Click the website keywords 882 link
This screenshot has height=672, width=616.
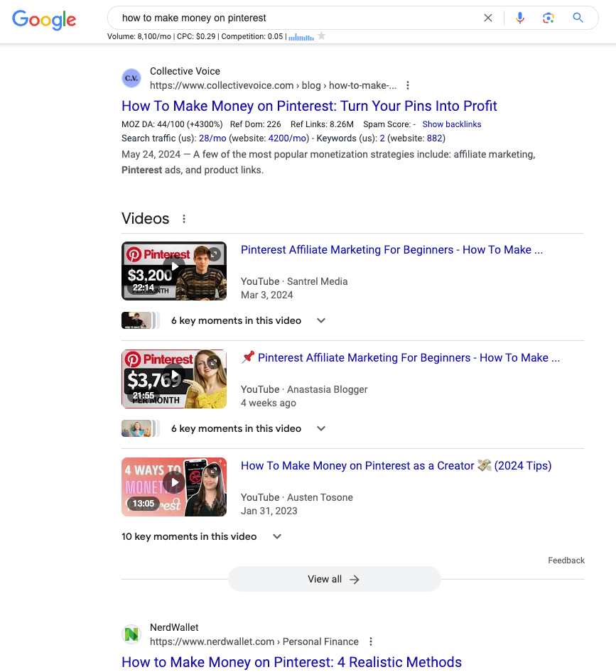(434, 139)
